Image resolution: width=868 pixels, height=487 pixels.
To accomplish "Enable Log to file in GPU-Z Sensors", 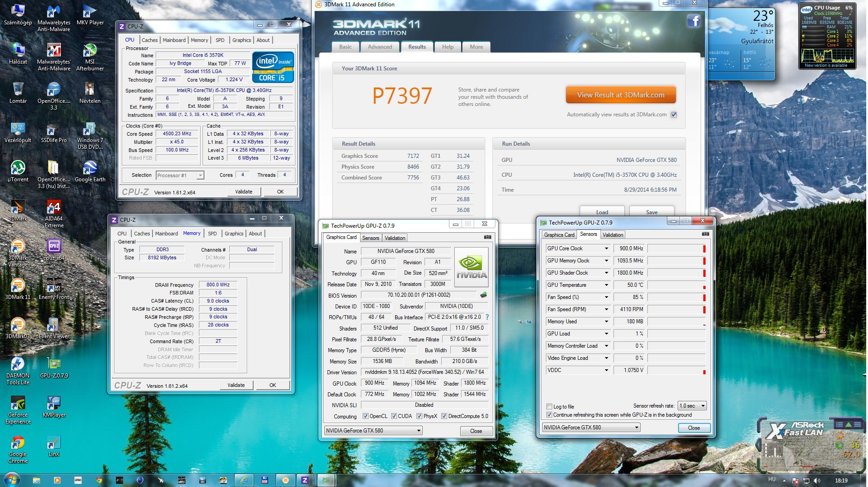I will 549,406.
